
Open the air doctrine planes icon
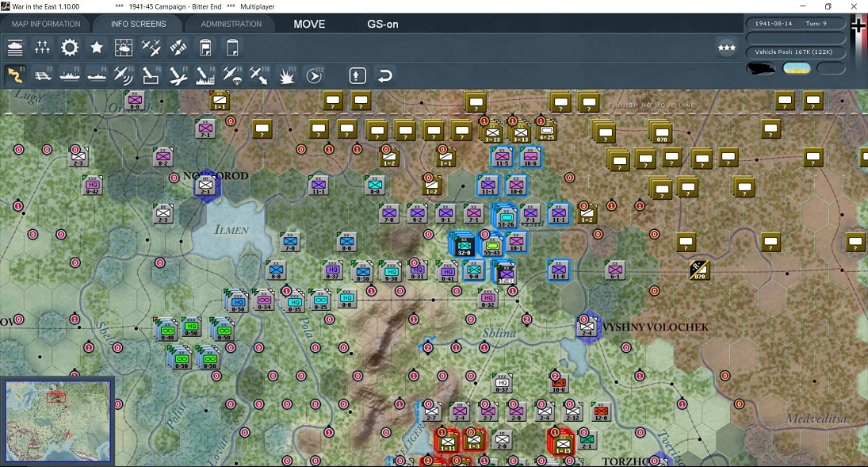pyautogui.click(x=151, y=48)
